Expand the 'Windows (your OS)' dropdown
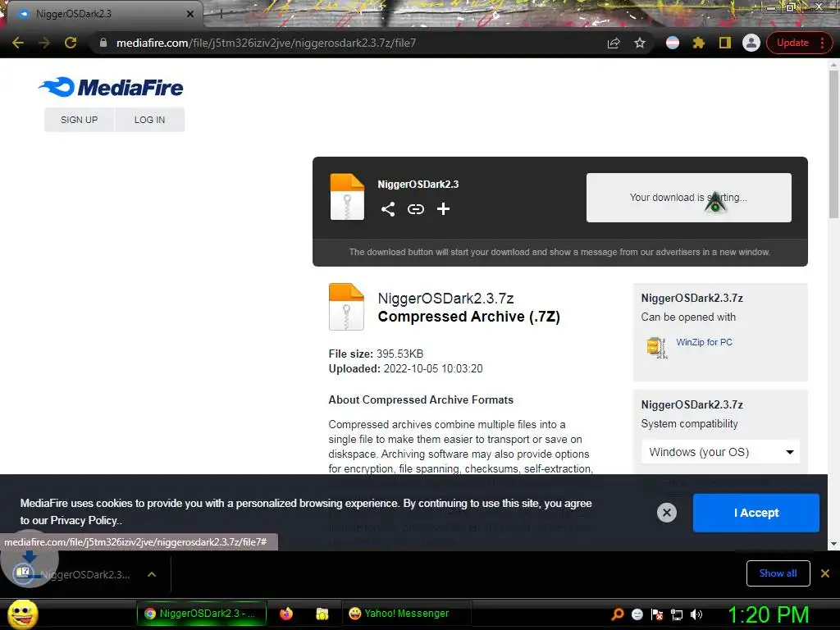 click(720, 452)
